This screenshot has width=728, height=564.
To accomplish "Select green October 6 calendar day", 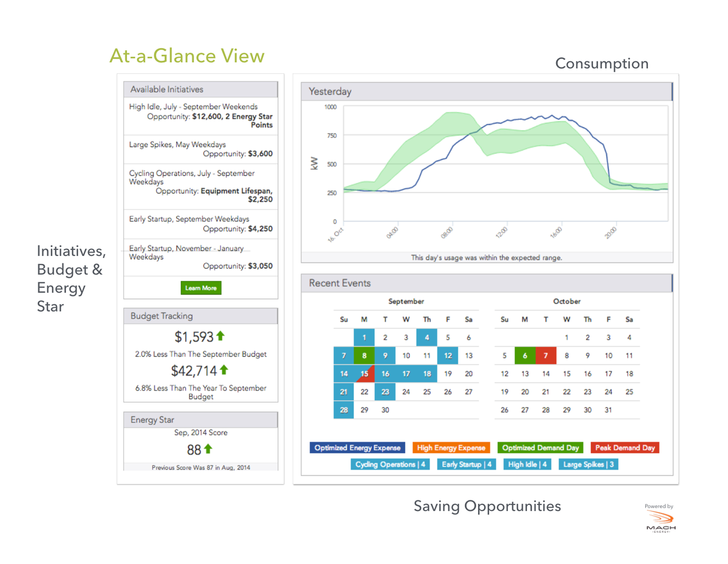I will [525, 355].
